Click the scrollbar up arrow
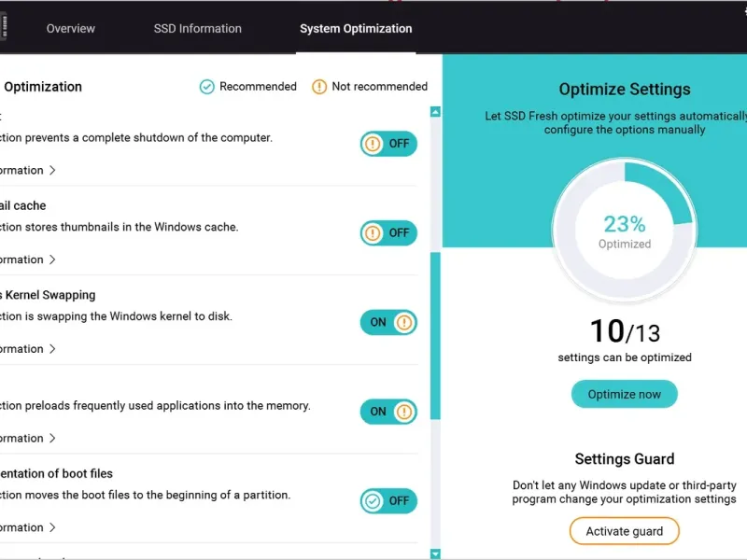This screenshot has height=560, width=747. [435, 112]
